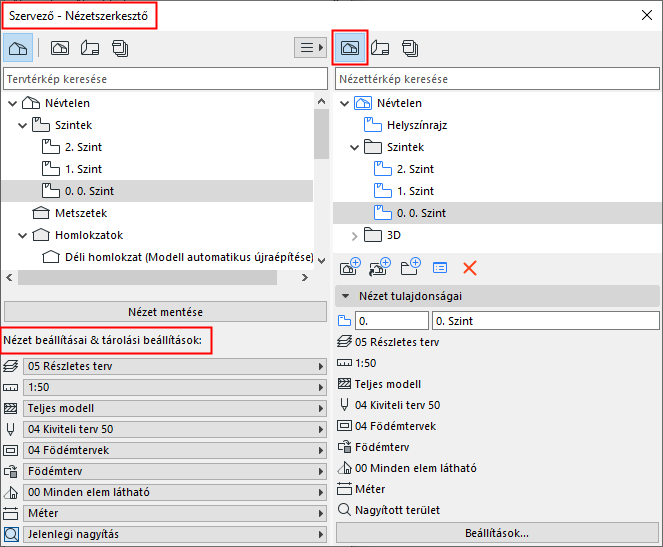This screenshot has height=547, width=663.
Task: Click the model view options icon beside 04 Födémtervek dropdown
Action: click(11, 451)
